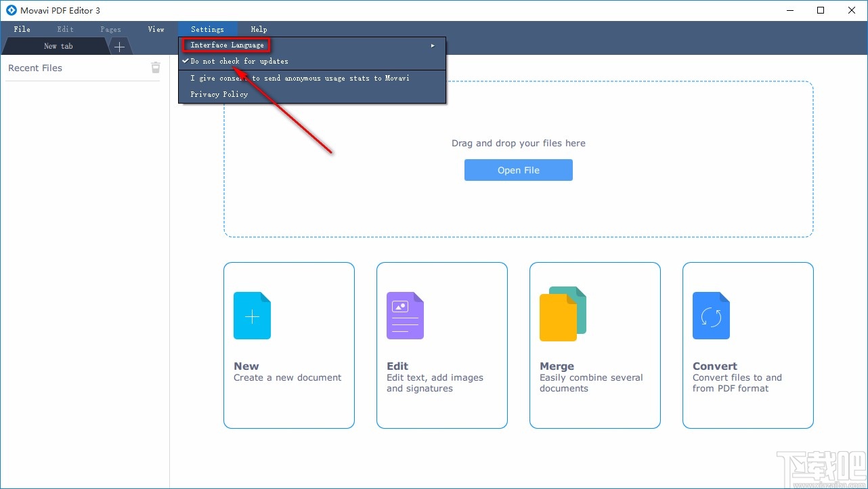Maximize the Movavi PDF Editor window

coord(821,10)
